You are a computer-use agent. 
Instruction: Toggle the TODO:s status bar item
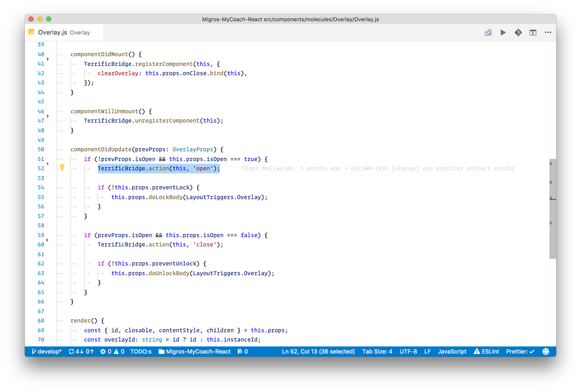[141, 352]
